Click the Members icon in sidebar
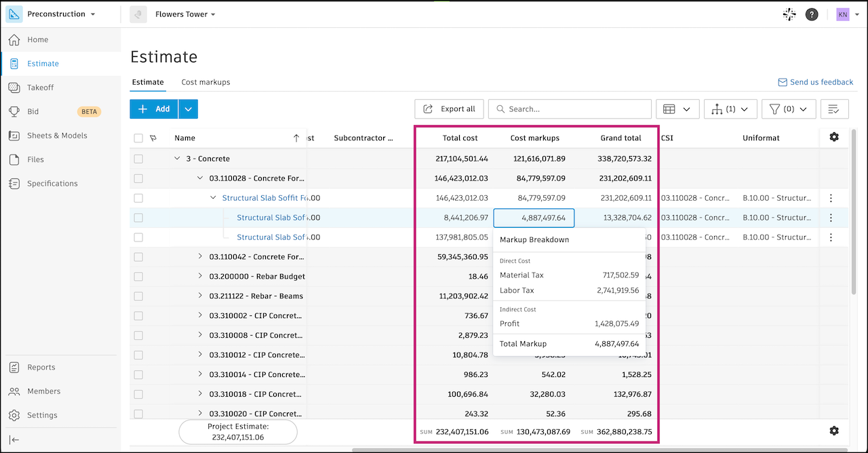The height and width of the screenshot is (453, 868). [14, 391]
